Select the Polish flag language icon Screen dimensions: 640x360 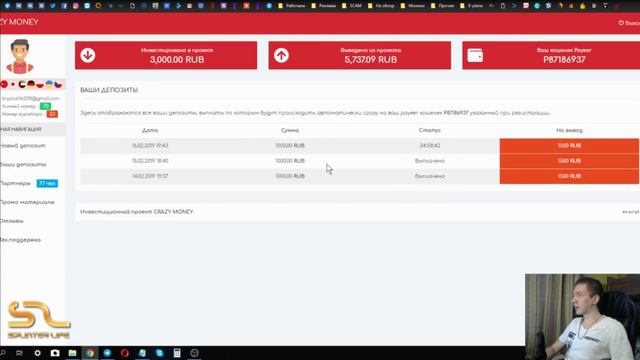(40, 84)
